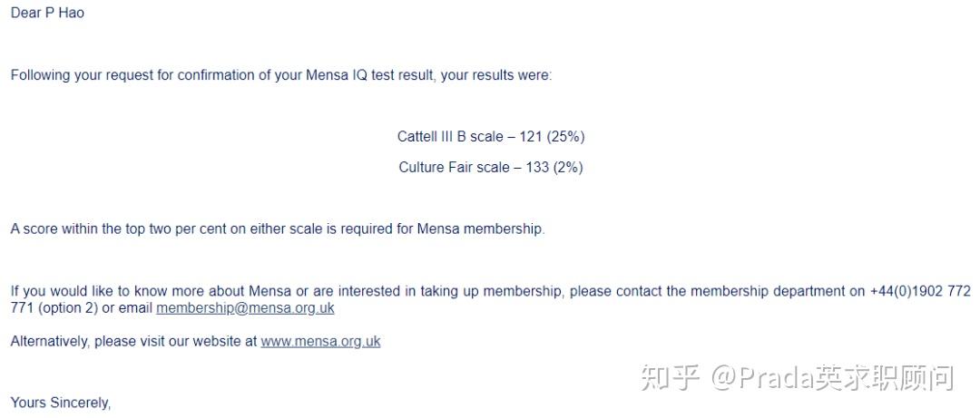Viewport: 980px width, 418px height.
Task: Click the (2%) percentile figure
Action: click(568, 168)
